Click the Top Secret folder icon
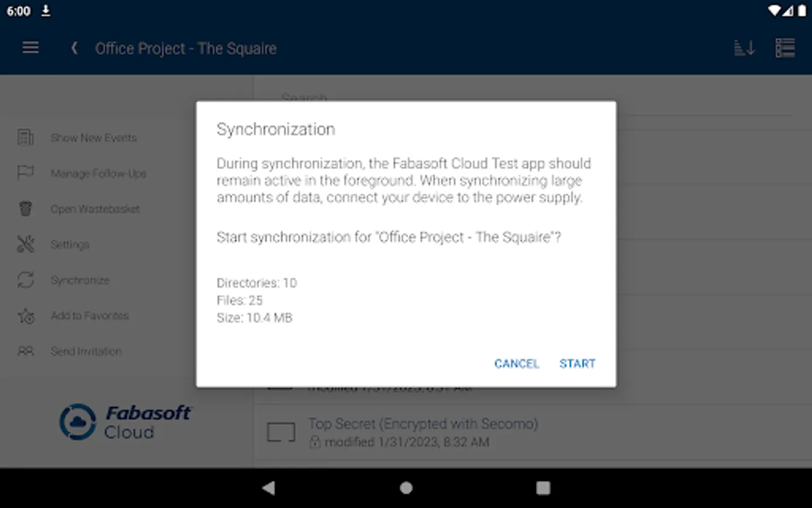 (x=281, y=432)
